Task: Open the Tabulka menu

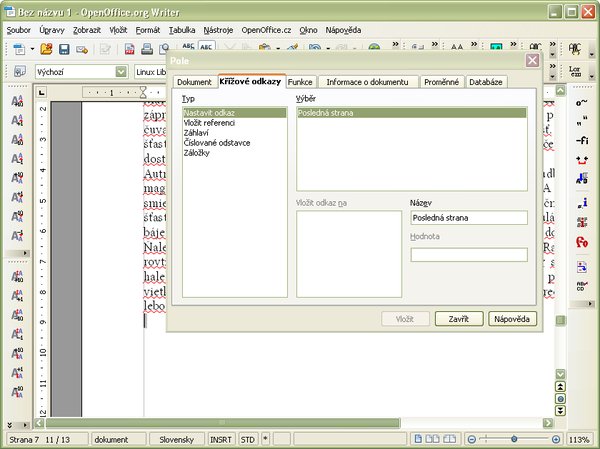Action: 182,30
